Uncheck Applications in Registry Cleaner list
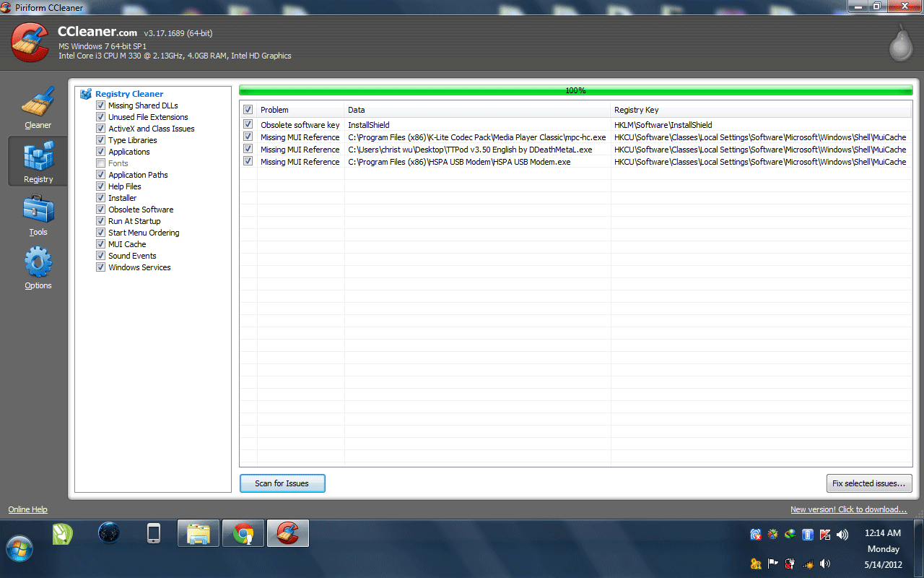This screenshot has height=578, width=924. pos(101,152)
